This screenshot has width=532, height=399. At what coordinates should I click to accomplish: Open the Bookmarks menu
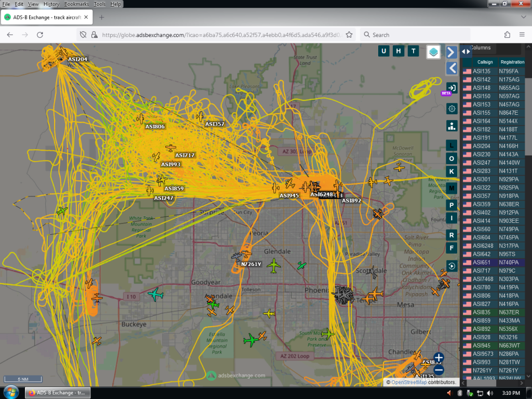tap(76, 4)
